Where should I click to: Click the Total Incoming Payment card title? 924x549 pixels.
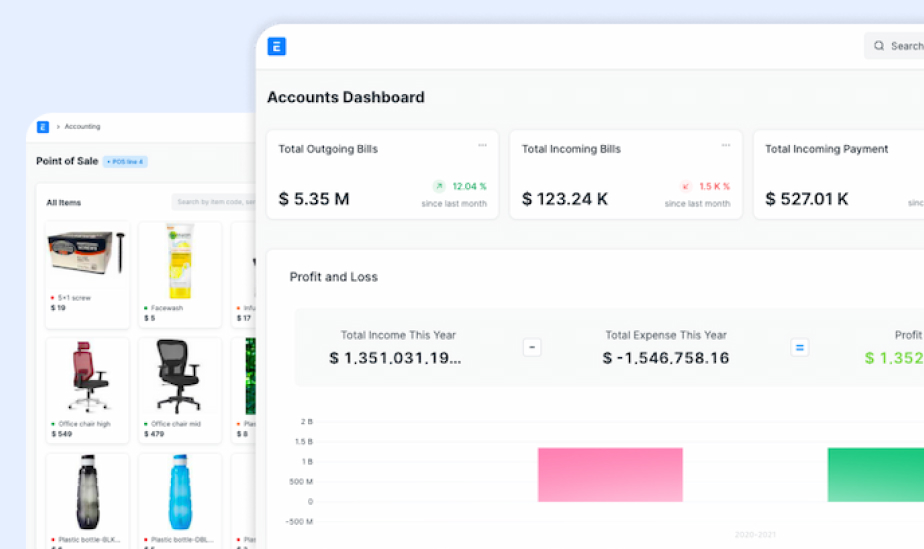coord(826,149)
